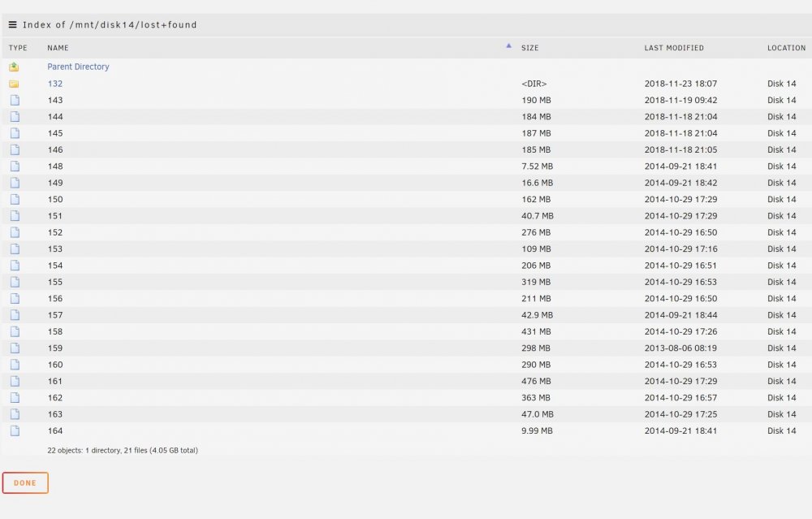The image size is (812, 519).
Task: Click the 16.6 MB size value
Action: point(537,183)
